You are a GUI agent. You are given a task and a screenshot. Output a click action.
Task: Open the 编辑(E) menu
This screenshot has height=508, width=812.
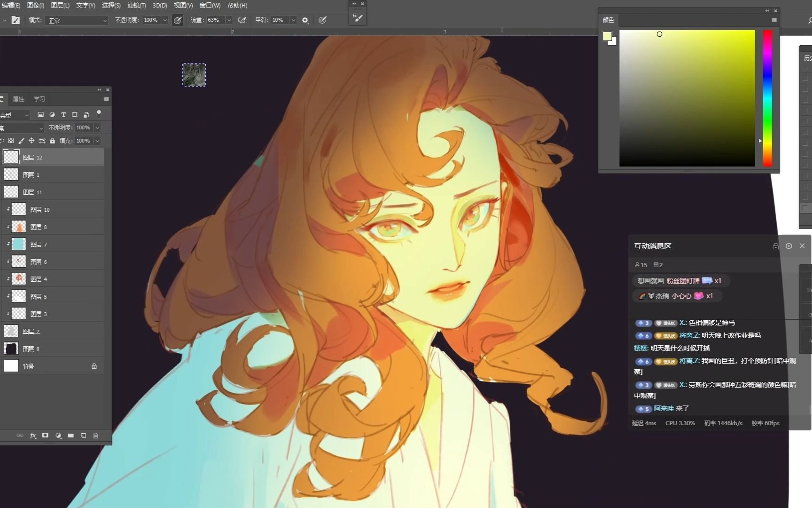[x=10, y=5]
